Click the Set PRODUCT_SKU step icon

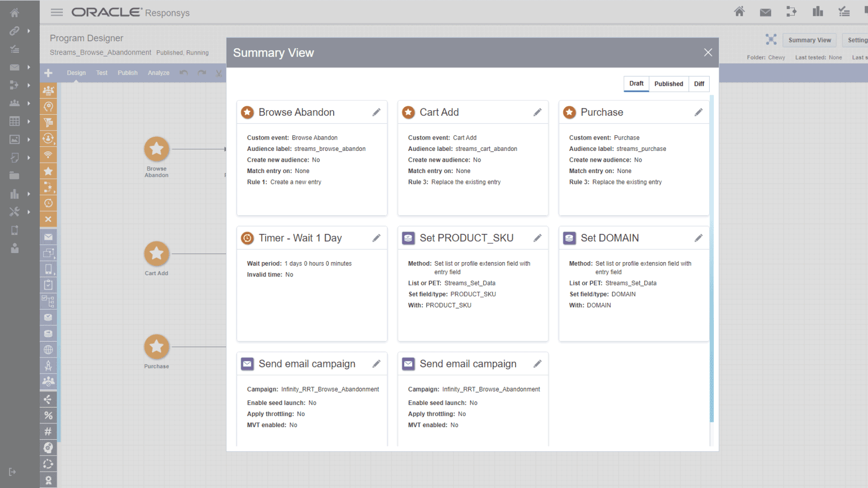(408, 238)
